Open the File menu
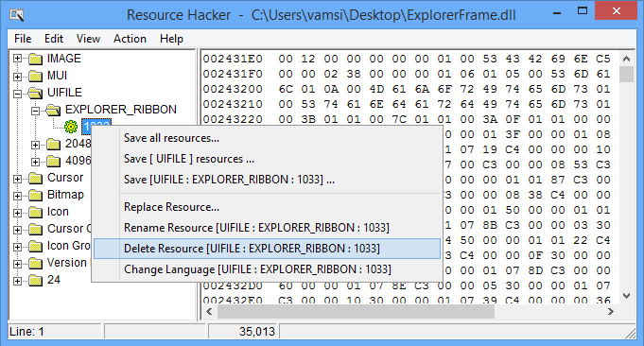644x346 pixels. (x=23, y=39)
